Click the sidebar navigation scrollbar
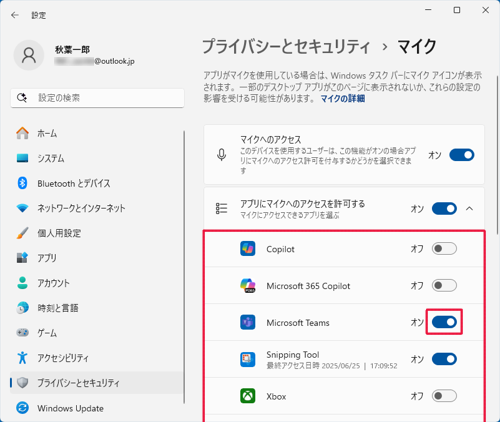The image size is (500, 422). click(184, 267)
